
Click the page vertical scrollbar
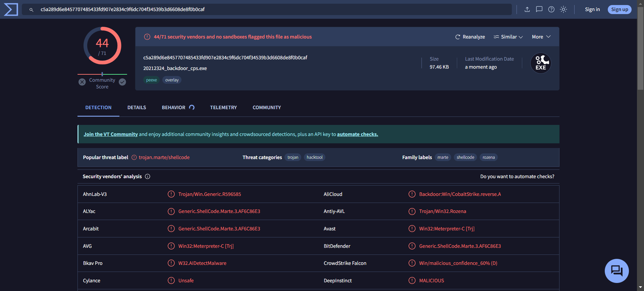(x=641, y=48)
